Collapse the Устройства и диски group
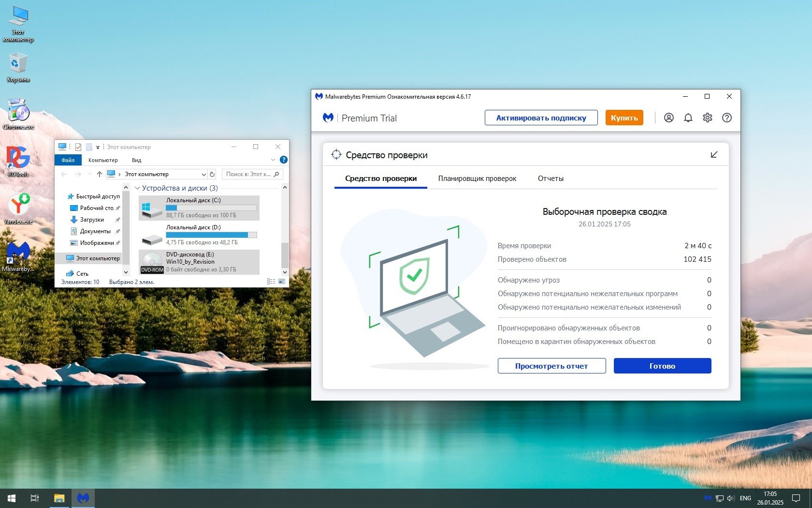The image size is (812, 508). [x=137, y=188]
